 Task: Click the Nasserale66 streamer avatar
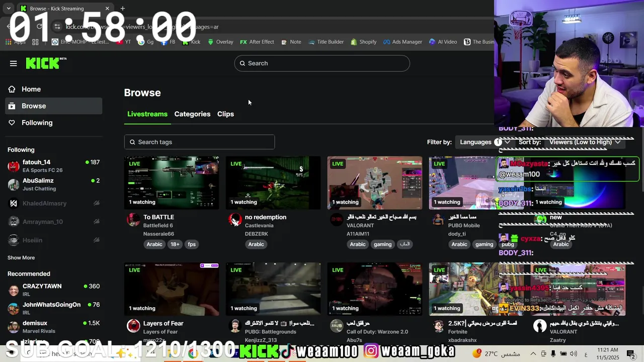tap(133, 220)
